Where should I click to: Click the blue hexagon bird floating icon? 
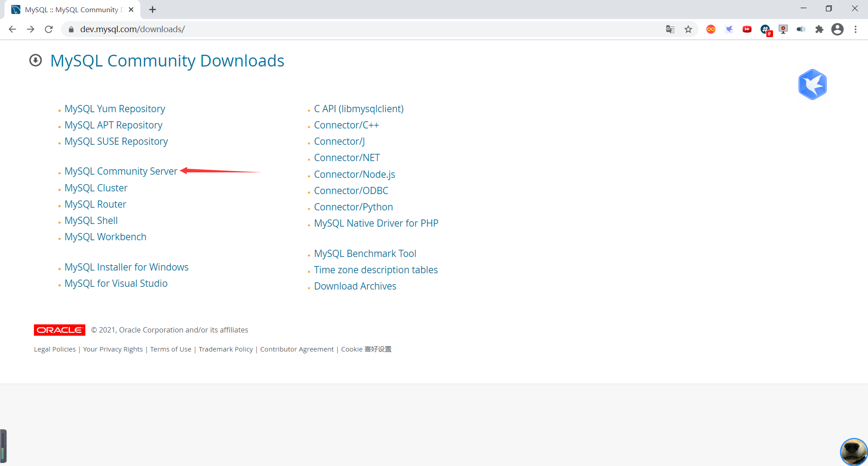click(812, 85)
